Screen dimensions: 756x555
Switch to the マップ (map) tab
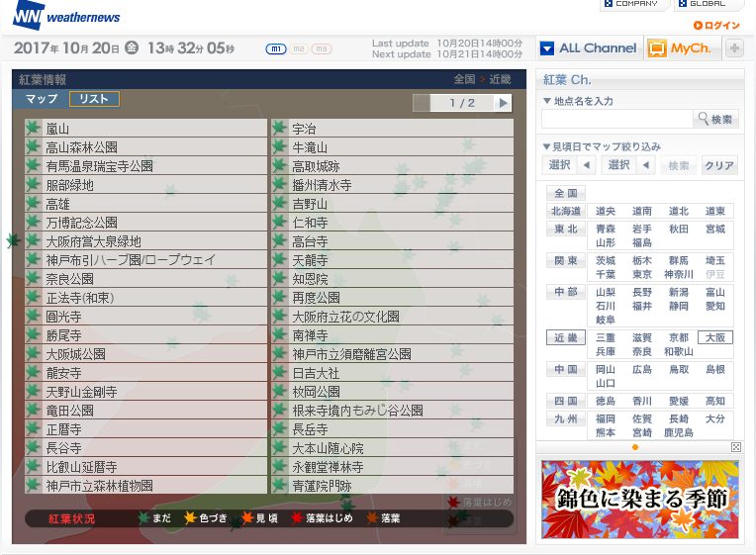[42, 99]
